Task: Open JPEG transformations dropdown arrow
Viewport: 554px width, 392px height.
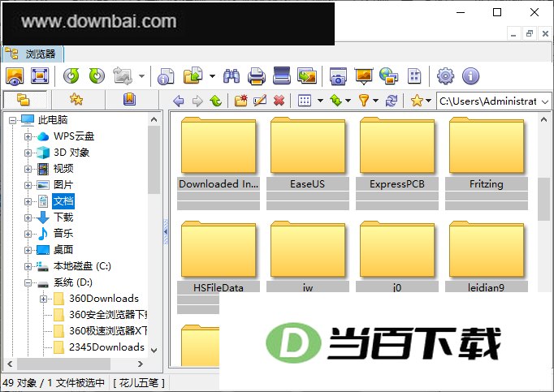Action: point(141,76)
